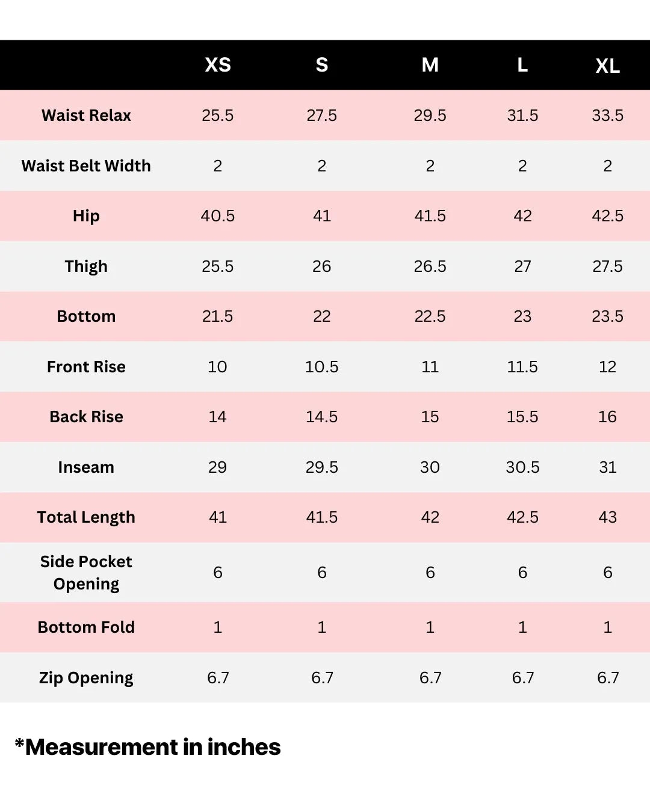Click the Measurement in inches note

148,747
